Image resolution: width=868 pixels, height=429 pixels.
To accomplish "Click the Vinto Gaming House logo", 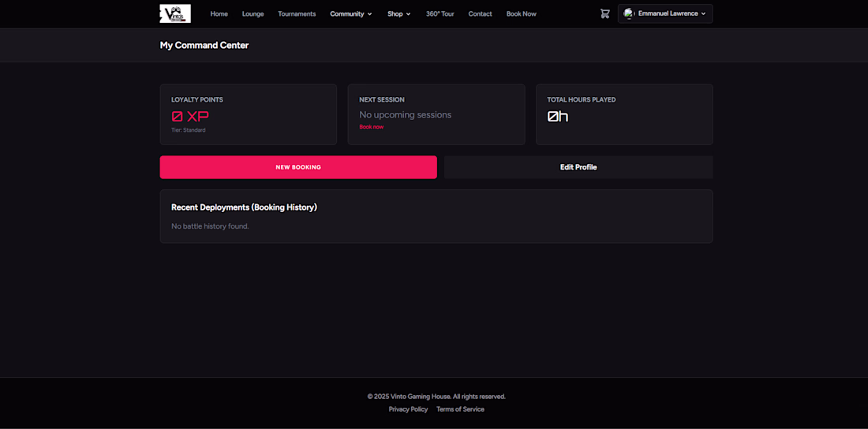I will (x=175, y=14).
